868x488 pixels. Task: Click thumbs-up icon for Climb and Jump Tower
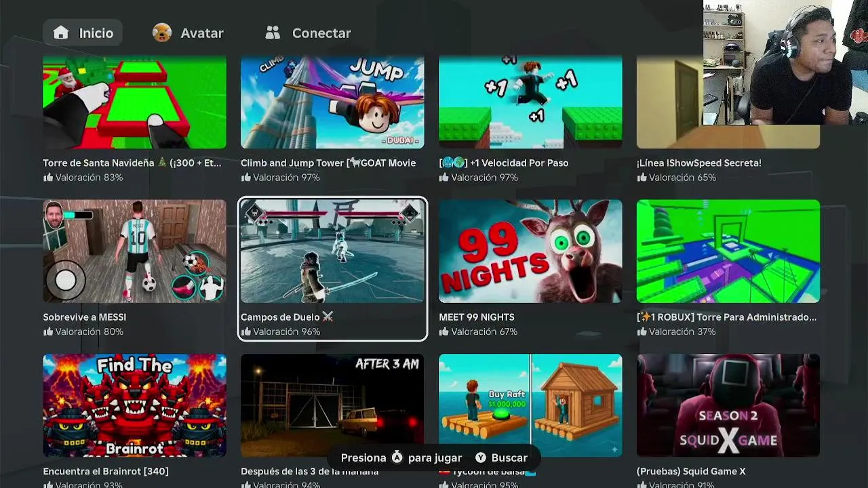pyautogui.click(x=245, y=178)
